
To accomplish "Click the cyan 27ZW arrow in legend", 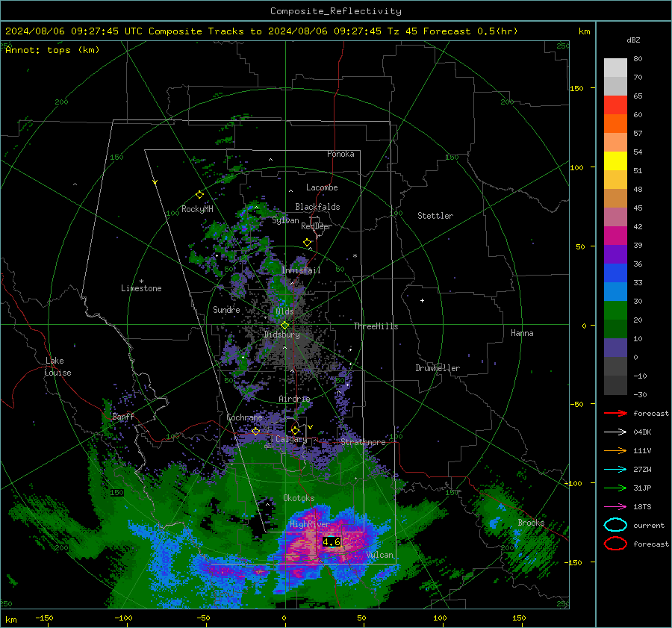I will 615,470.
